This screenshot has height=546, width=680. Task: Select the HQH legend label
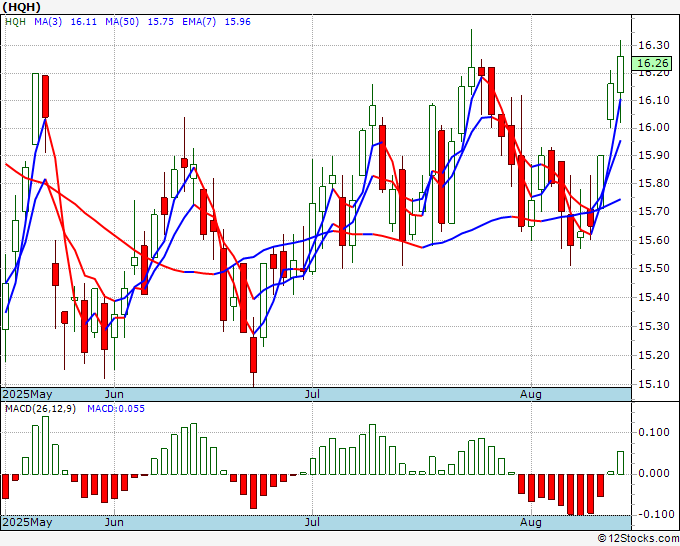click(x=15, y=22)
